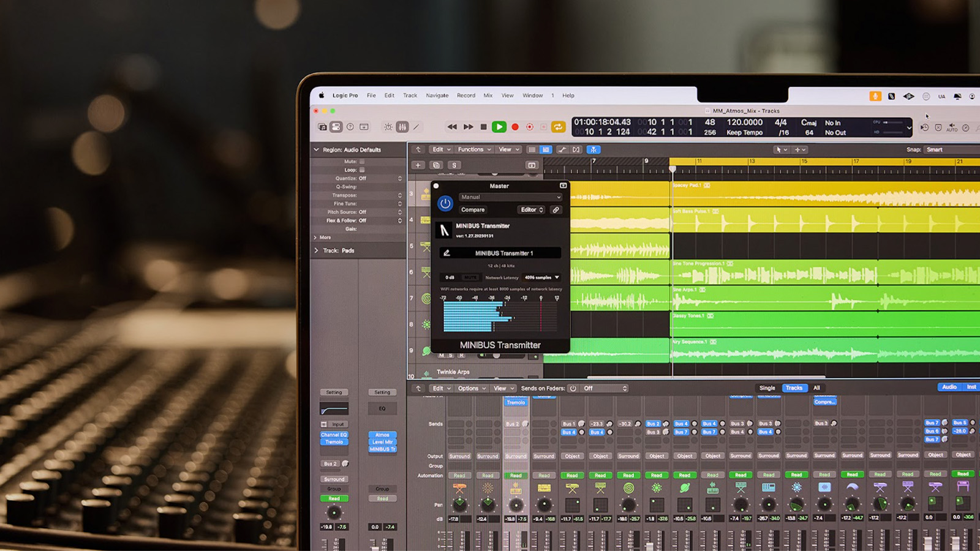Click the Tracks area back arrow button
Viewport: 980px width, 551px height.
point(418,149)
